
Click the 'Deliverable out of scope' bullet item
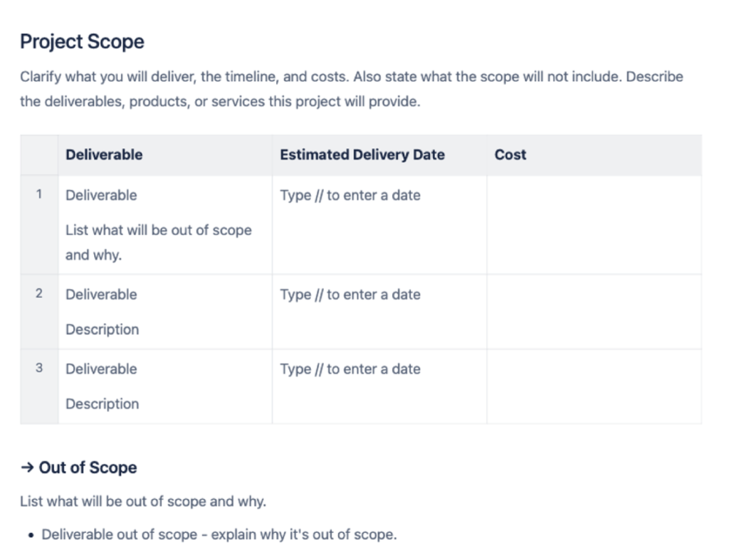[219, 534]
